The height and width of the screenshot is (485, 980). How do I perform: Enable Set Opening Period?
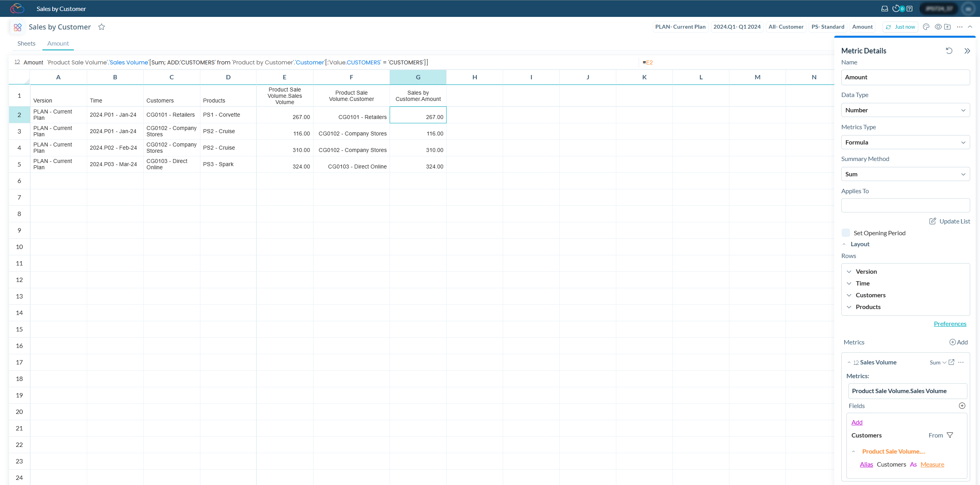tap(846, 232)
